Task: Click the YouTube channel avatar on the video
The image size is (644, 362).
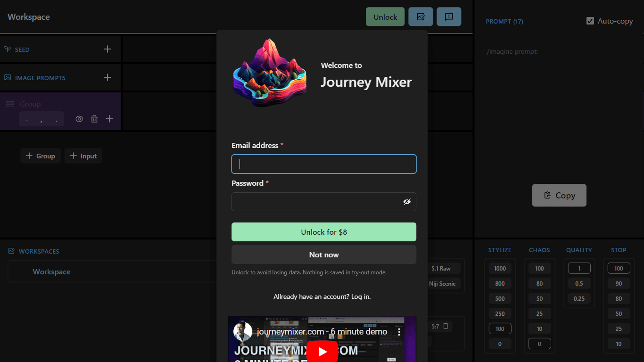Action: 242,332
